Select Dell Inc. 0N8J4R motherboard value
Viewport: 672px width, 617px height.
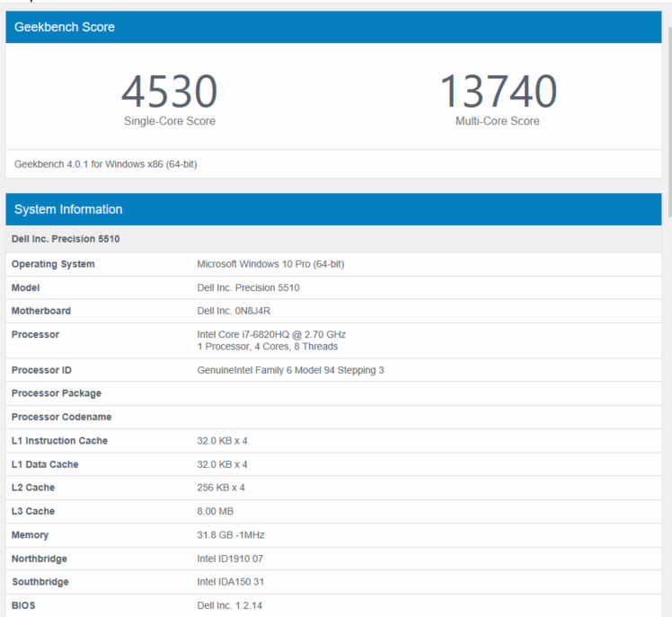(234, 311)
